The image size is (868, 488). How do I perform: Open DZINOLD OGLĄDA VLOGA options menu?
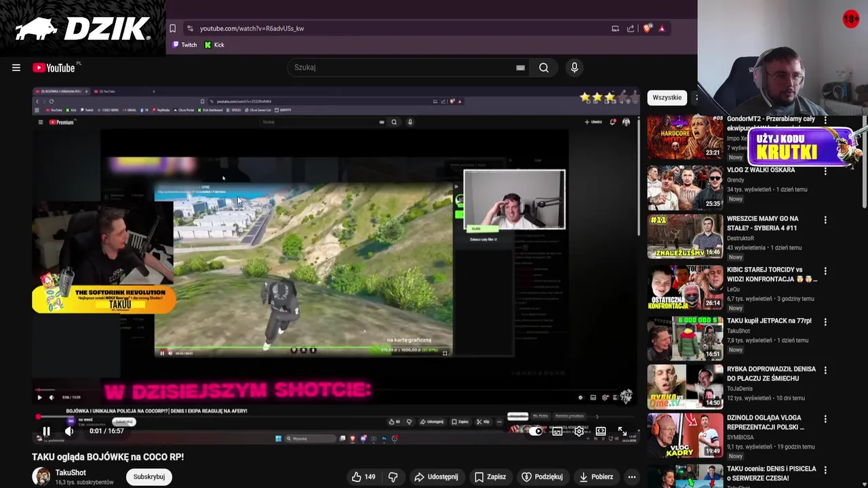[x=825, y=419]
